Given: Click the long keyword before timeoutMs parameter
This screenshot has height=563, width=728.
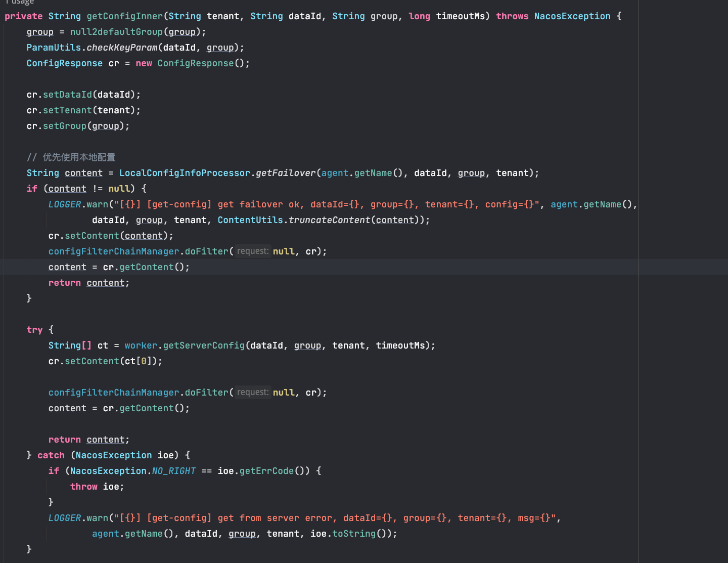Looking at the screenshot, I should pos(420,16).
